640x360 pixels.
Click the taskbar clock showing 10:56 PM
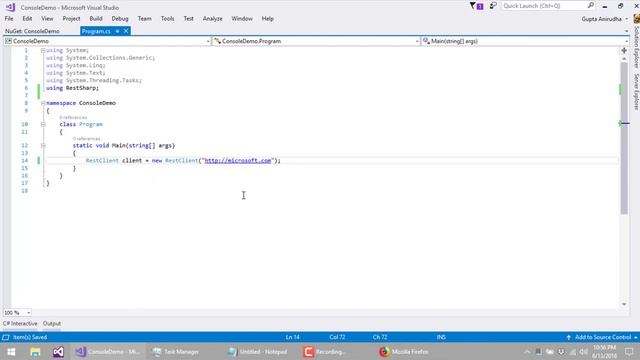tap(604, 352)
